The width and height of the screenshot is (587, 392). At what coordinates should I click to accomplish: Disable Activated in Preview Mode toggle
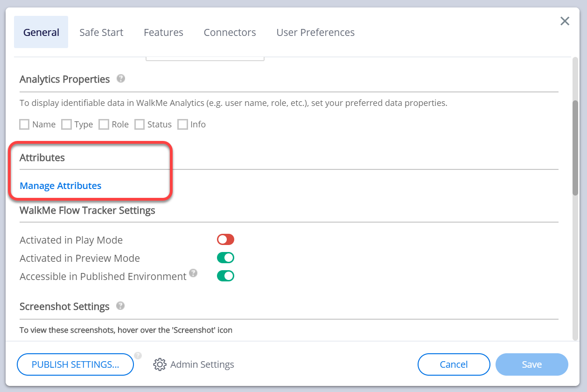click(x=225, y=258)
